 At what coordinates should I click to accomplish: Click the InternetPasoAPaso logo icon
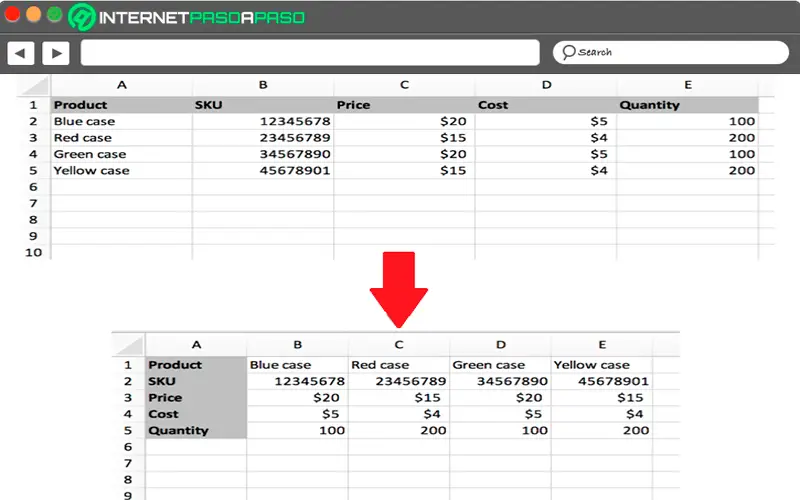coord(82,17)
